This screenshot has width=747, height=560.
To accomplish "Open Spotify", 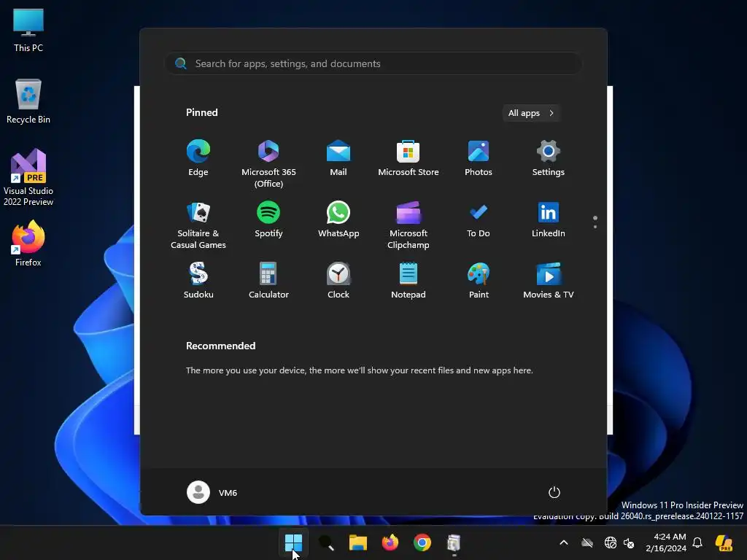I will tap(268, 219).
